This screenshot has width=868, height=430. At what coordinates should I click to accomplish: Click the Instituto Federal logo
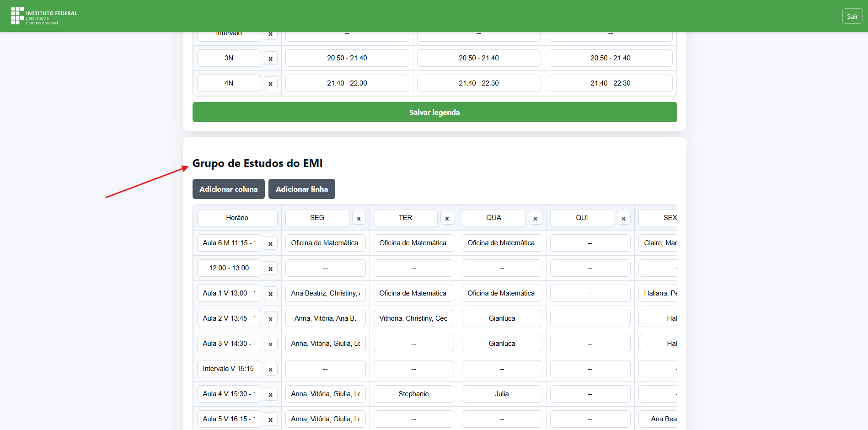point(44,16)
